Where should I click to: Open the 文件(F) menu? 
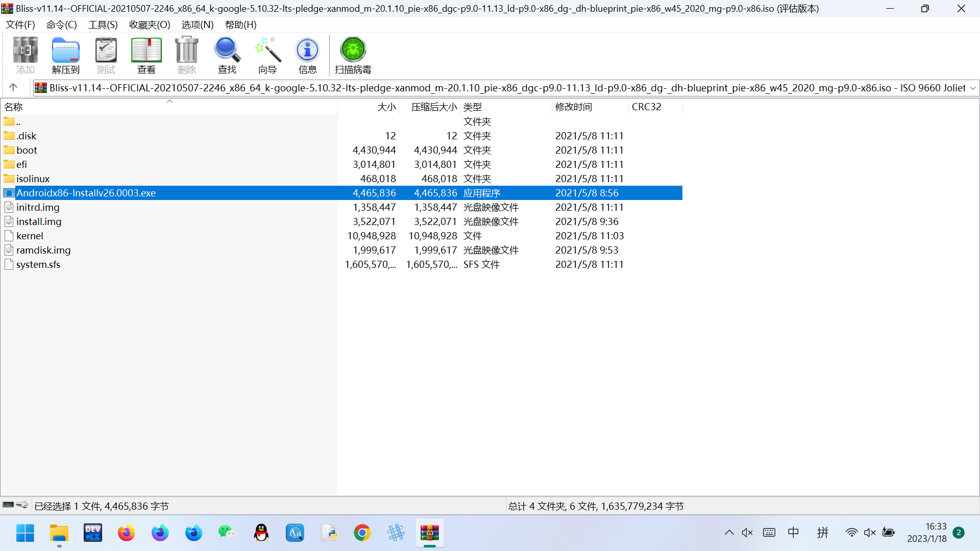pyautogui.click(x=20, y=24)
